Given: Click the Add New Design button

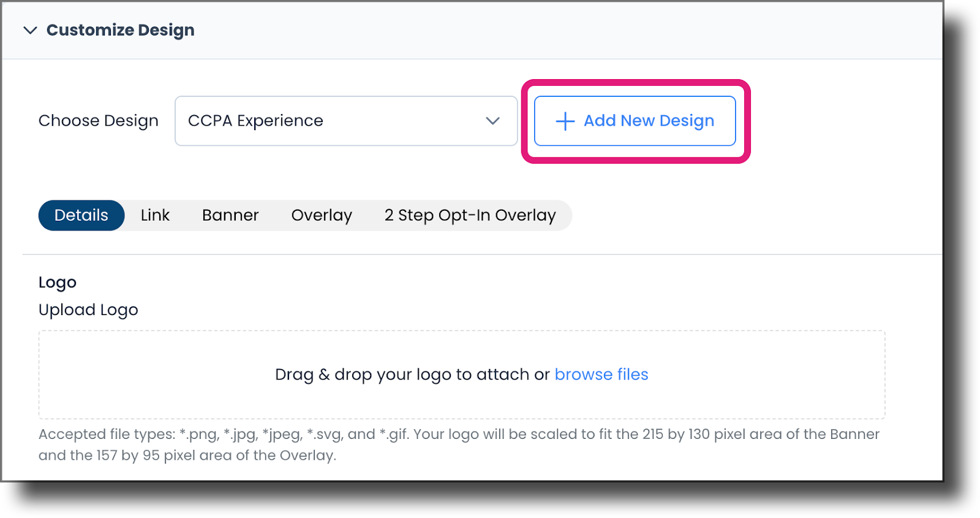Looking at the screenshot, I should pos(635,121).
